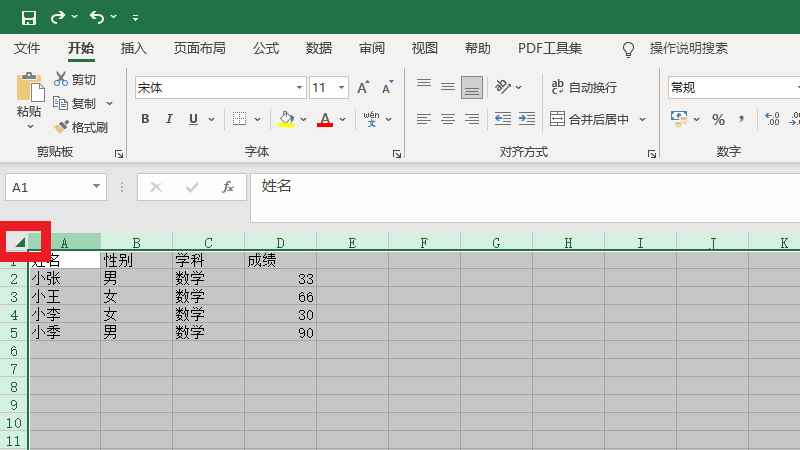This screenshot has width=800, height=450.
Task: Click the increase font size icon
Action: [364, 88]
